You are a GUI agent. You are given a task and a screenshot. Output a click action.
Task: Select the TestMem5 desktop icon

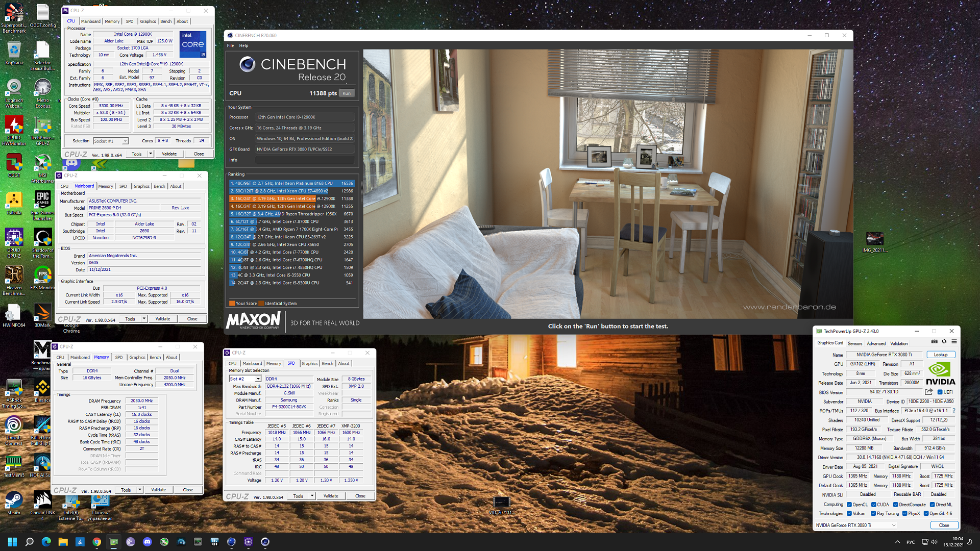point(14,466)
